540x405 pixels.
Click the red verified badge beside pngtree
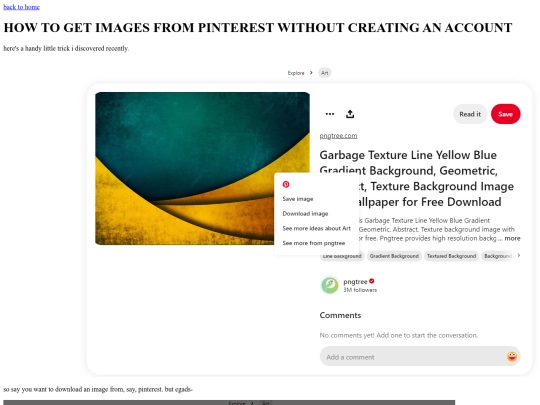[x=372, y=281]
